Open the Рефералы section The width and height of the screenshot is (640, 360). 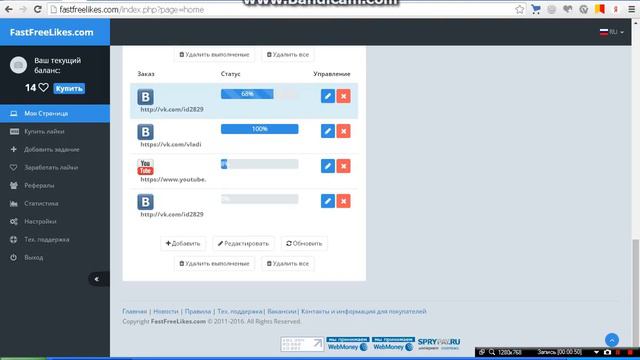55,185
